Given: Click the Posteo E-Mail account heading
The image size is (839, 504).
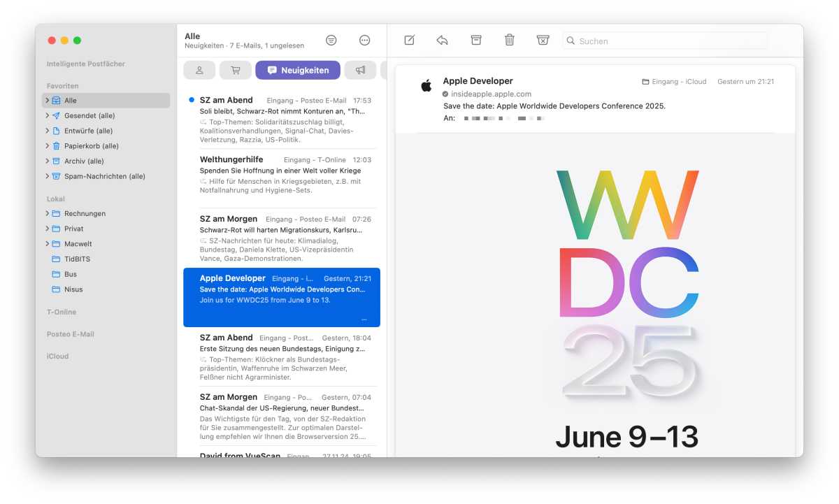Looking at the screenshot, I should tap(71, 334).
